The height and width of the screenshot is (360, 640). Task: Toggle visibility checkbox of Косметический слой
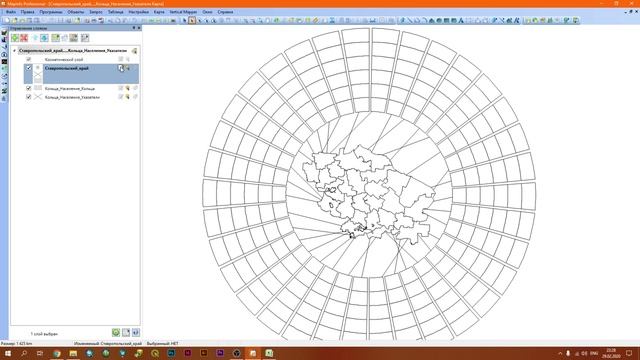(29, 60)
